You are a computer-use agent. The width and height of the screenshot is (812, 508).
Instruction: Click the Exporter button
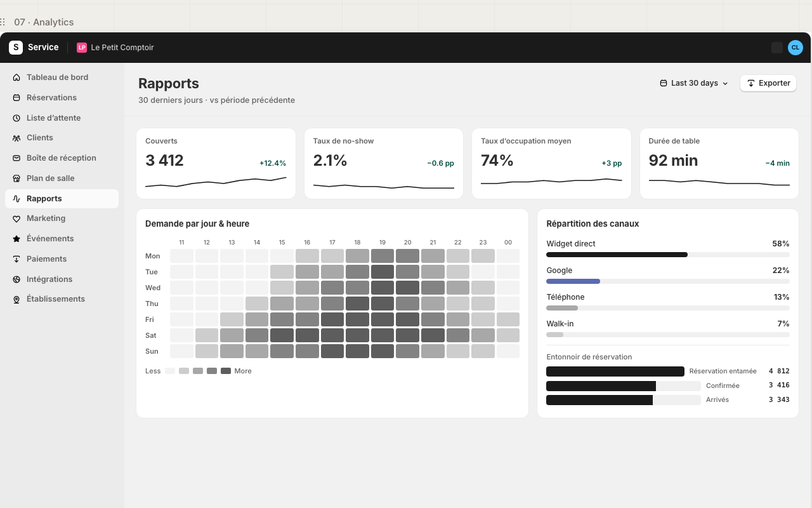point(768,83)
